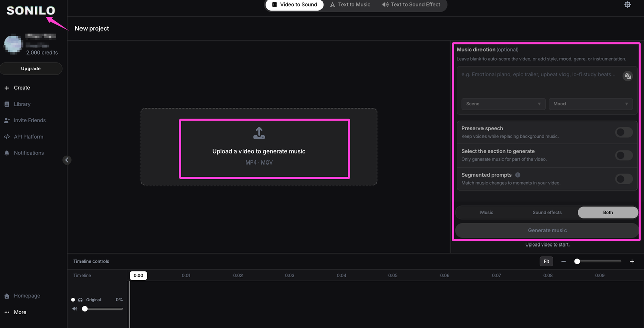Image resolution: width=644 pixels, height=328 pixels.
Task: Click the 2,000 credits text
Action: tap(42, 53)
